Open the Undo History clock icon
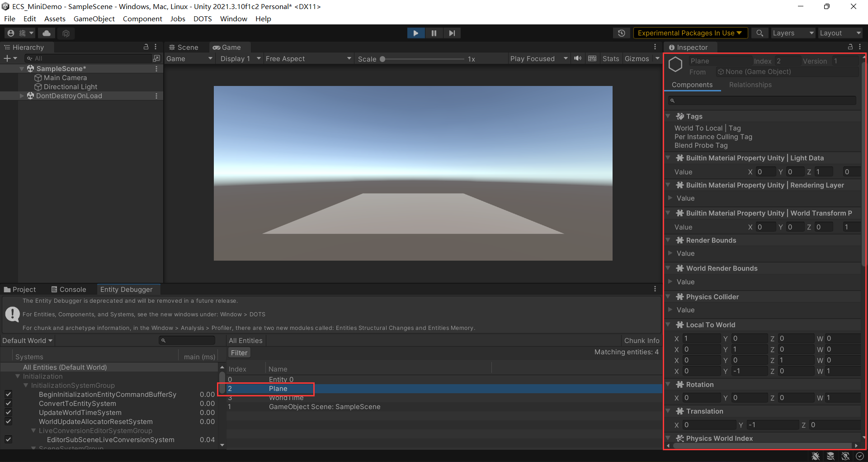This screenshot has width=868, height=462. (622, 33)
